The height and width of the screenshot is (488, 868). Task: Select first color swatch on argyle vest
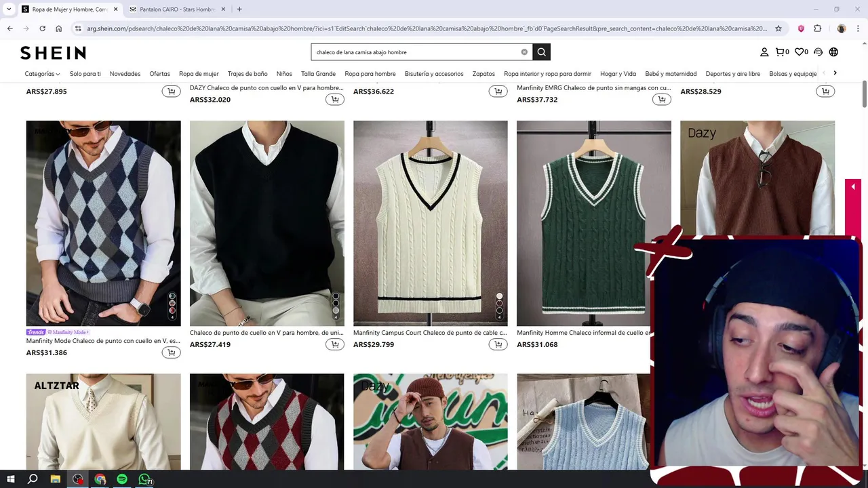tap(172, 296)
